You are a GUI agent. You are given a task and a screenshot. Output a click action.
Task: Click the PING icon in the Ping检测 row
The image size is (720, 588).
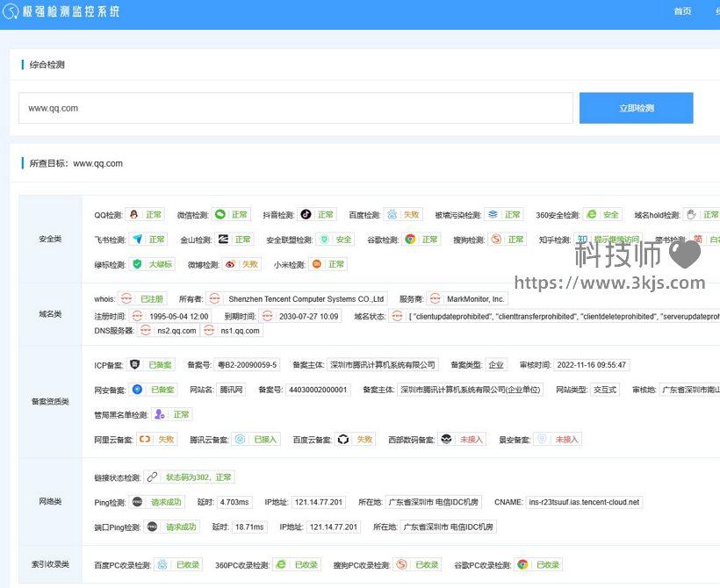point(137,502)
